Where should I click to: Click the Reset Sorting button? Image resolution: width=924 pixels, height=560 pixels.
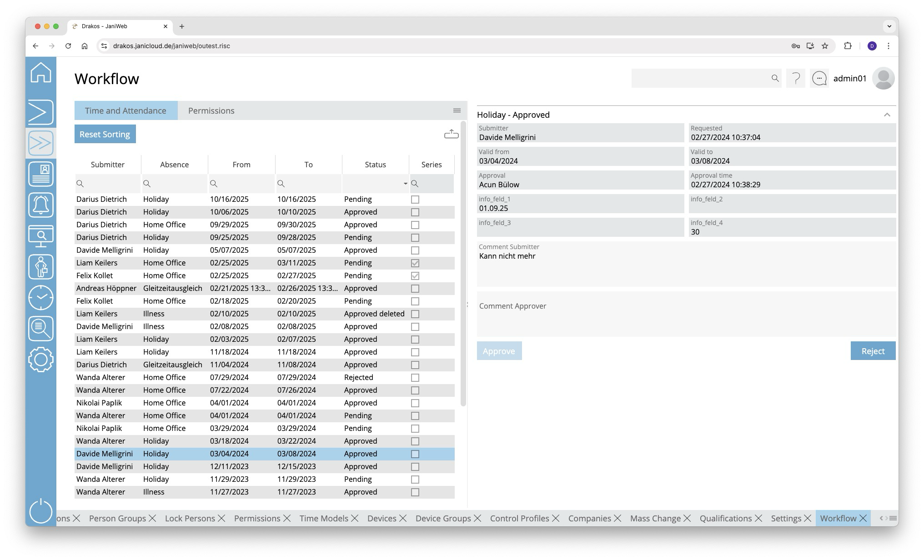coord(105,135)
